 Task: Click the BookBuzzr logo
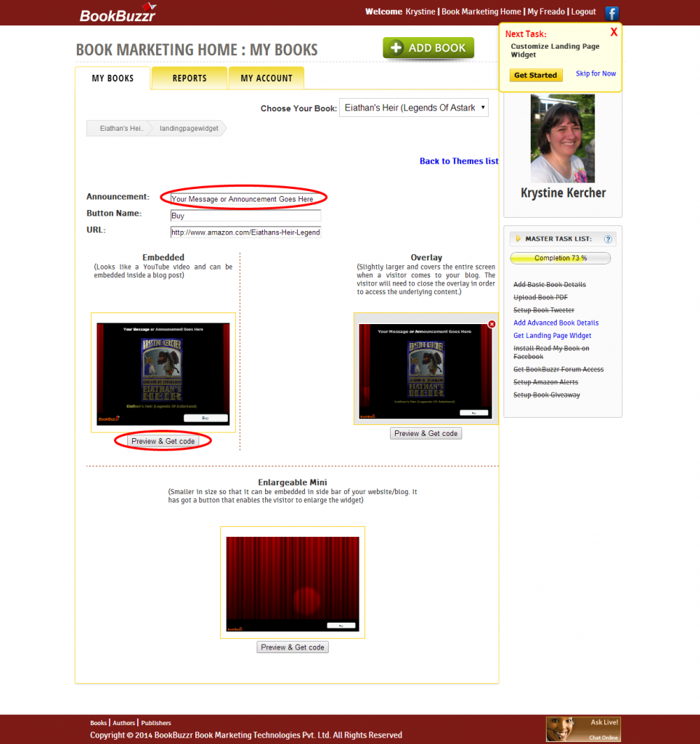[x=118, y=13]
